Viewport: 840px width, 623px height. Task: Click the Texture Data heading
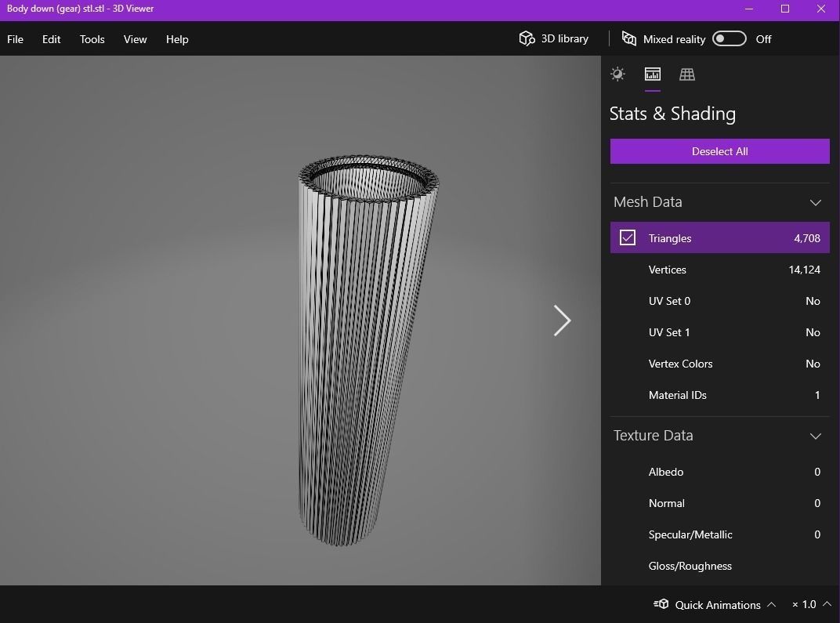tap(653, 436)
